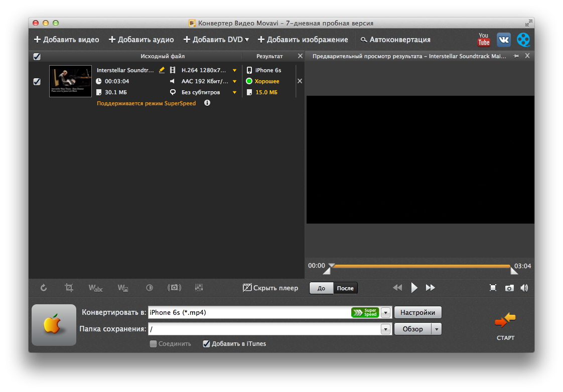Click the 30.1 МБ source size
563x392 pixels.
point(115,92)
